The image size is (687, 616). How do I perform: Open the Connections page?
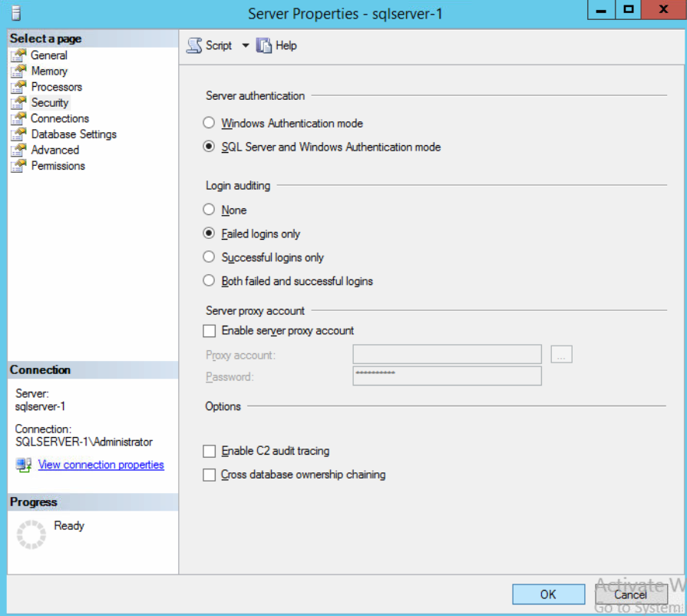(x=60, y=119)
